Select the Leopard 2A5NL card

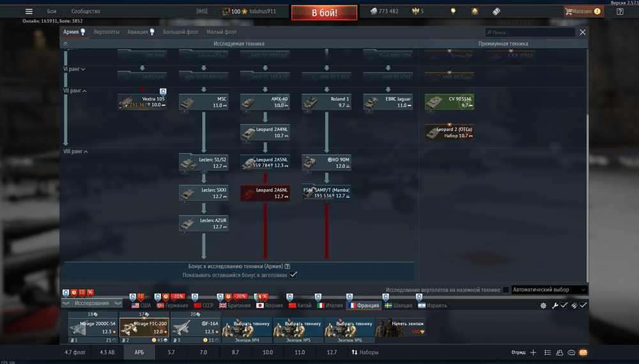click(265, 162)
